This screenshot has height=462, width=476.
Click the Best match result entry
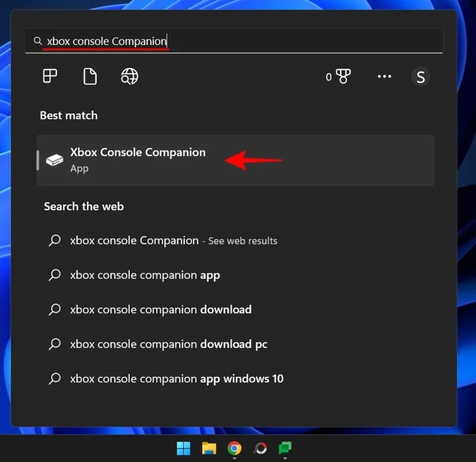pos(236,160)
